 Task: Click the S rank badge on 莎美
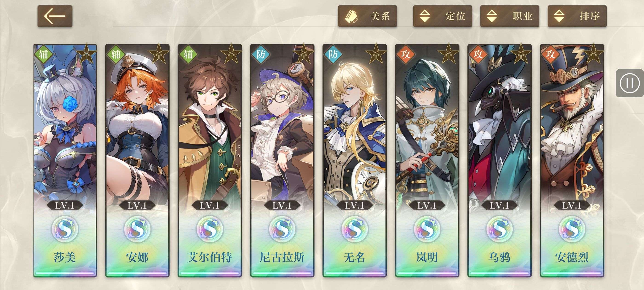65,229
